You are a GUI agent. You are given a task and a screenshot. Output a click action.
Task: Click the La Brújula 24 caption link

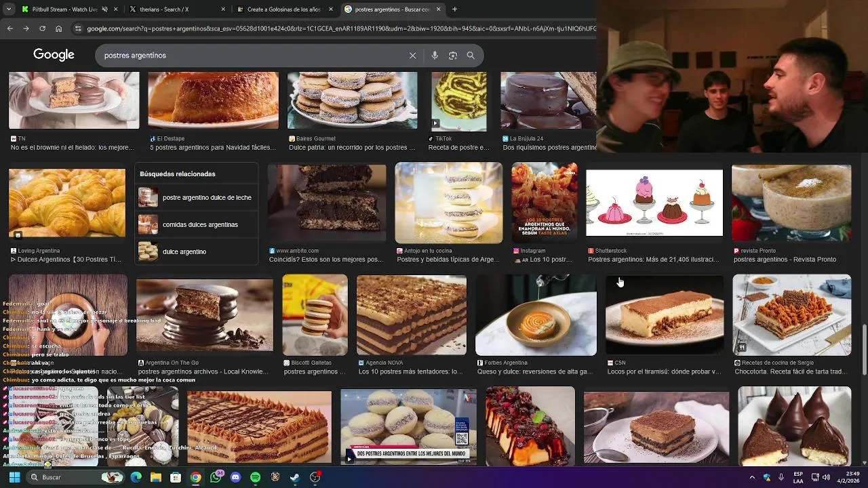pyautogui.click(x=550, y=148)
